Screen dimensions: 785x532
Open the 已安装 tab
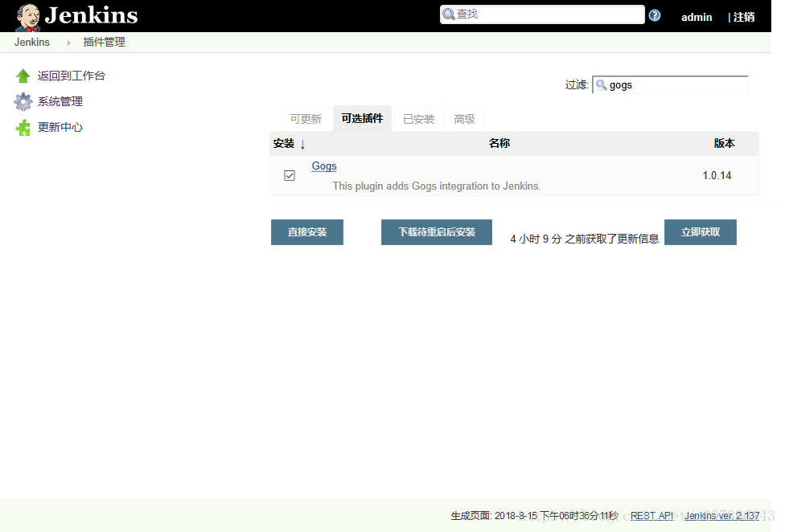click(418, 119)
